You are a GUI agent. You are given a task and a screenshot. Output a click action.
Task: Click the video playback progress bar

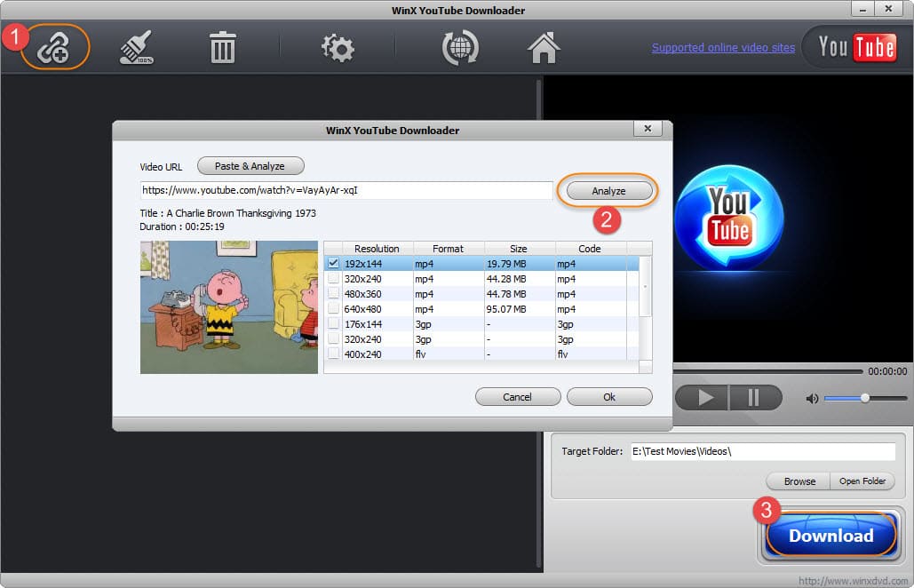[x=767, y=371]
